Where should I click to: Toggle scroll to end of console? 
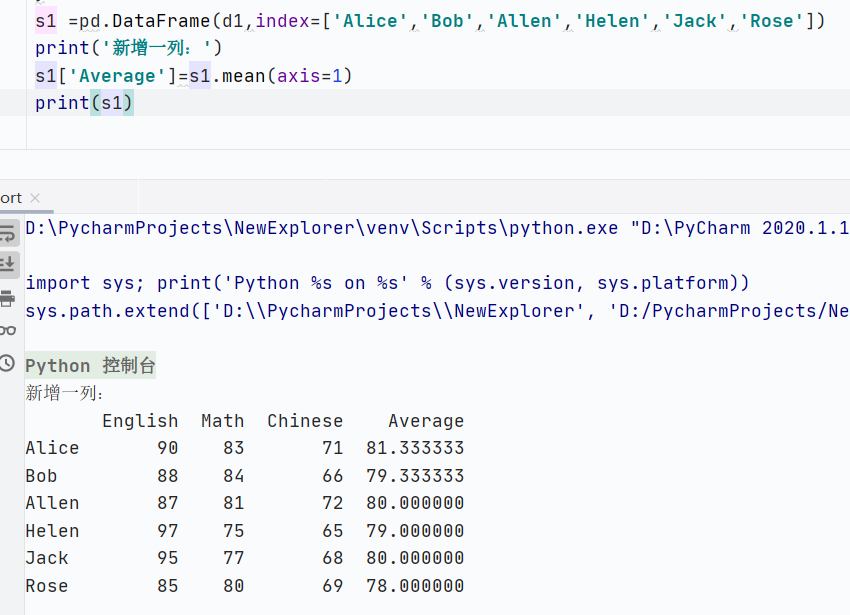point(7,263)
